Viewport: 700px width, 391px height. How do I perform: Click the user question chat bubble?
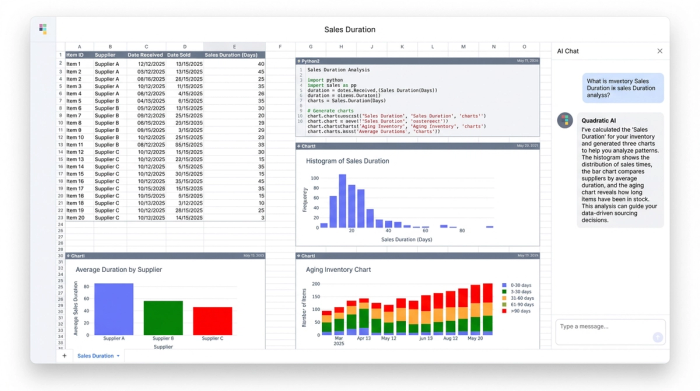point(623,88)
